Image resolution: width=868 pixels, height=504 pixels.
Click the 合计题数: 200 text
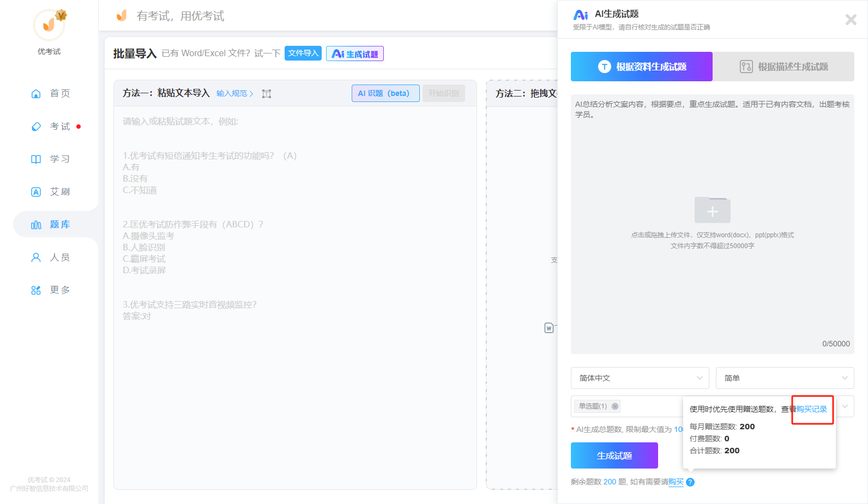(714, 451)
